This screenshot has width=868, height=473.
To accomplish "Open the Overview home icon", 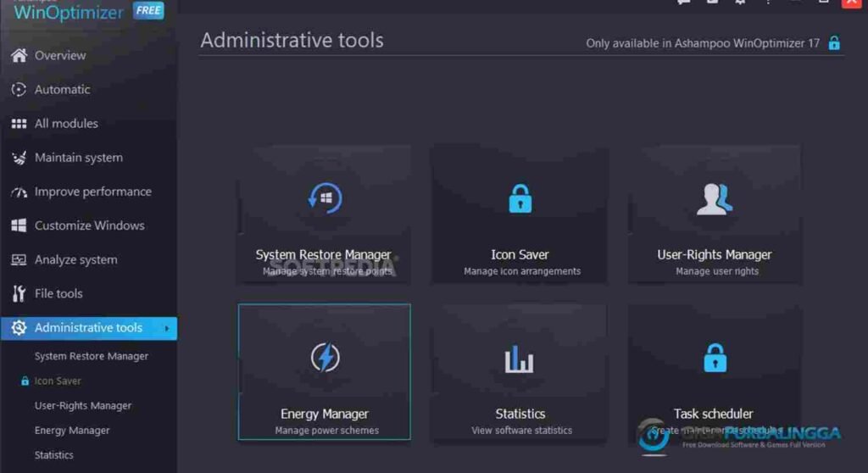I will 19,55.
